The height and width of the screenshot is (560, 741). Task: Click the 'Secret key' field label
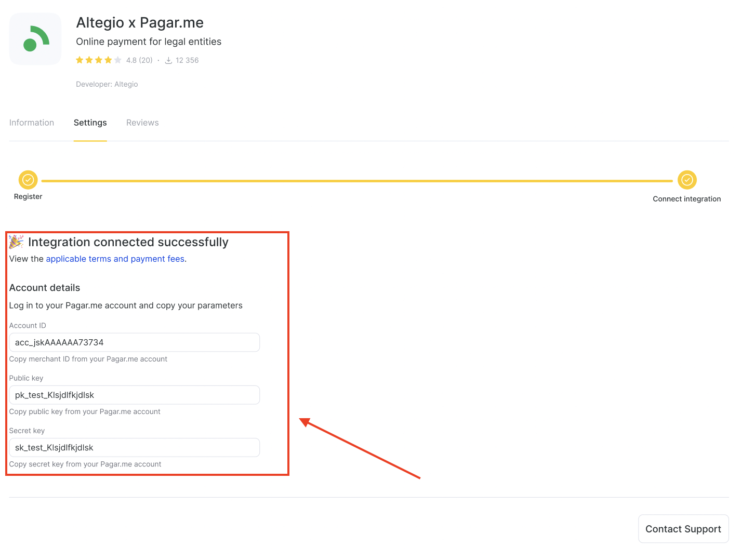tap(27, 431)
